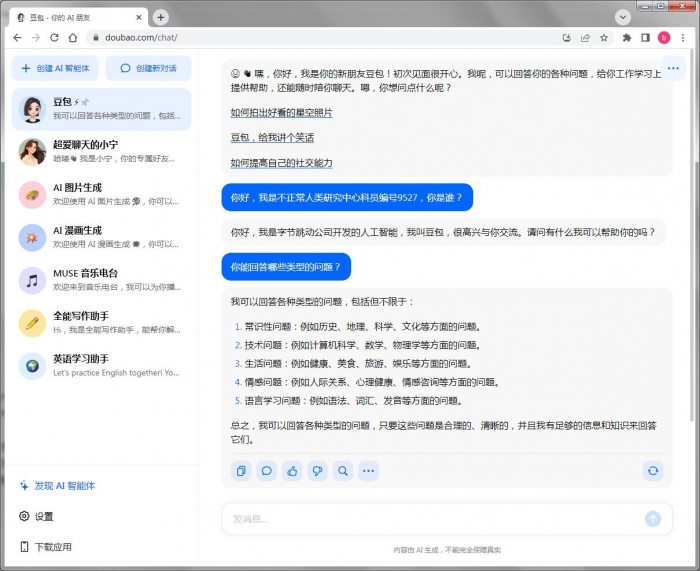Open the 超爱聊天的小宁 chat
700x571 pixels.
point(101,152)
